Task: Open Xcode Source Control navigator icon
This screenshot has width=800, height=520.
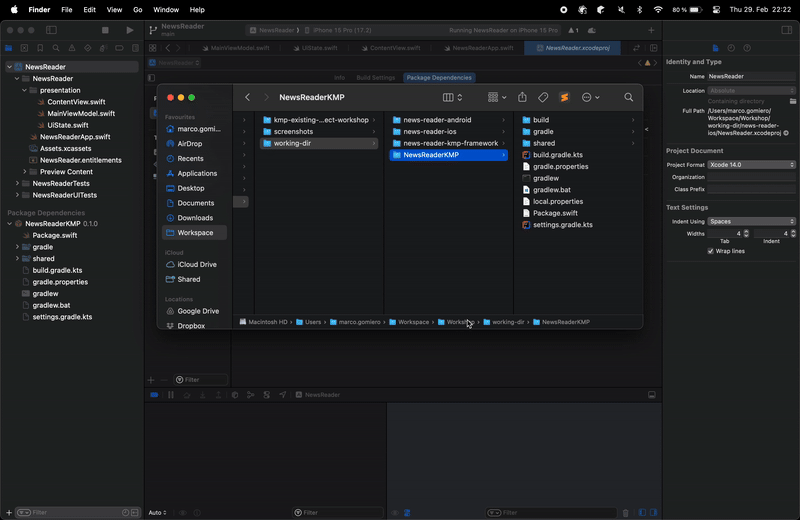Action: pos(24,48)
